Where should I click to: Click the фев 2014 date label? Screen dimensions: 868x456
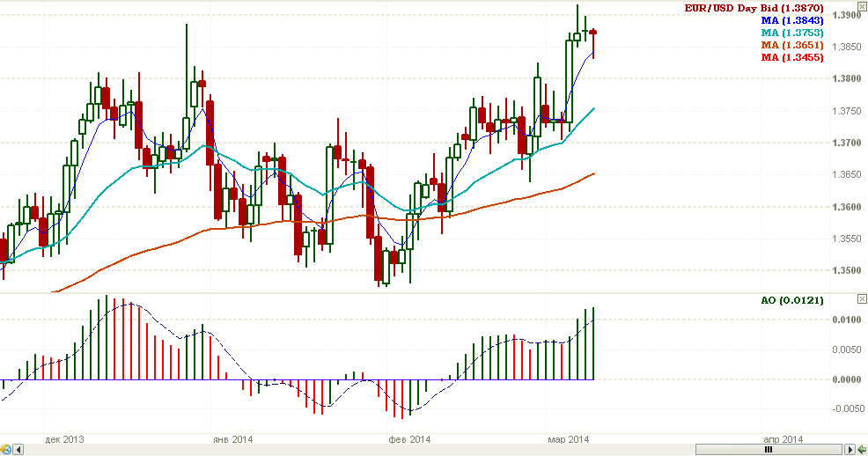coord(409,439)
